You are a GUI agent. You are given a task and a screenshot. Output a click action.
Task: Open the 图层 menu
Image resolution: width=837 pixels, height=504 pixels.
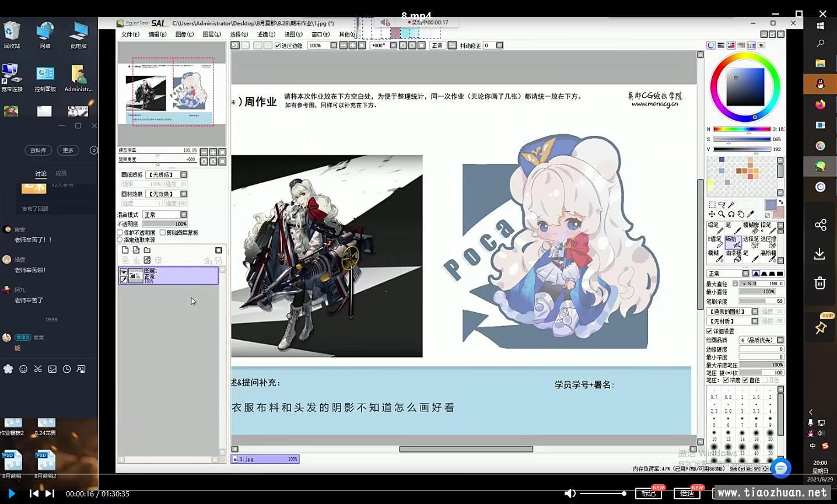pyautogui.click(x=212, y=34)
